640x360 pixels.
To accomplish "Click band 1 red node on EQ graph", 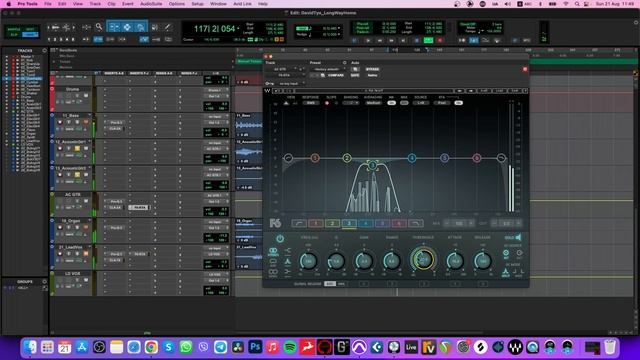I will click(x=315, y=158).
